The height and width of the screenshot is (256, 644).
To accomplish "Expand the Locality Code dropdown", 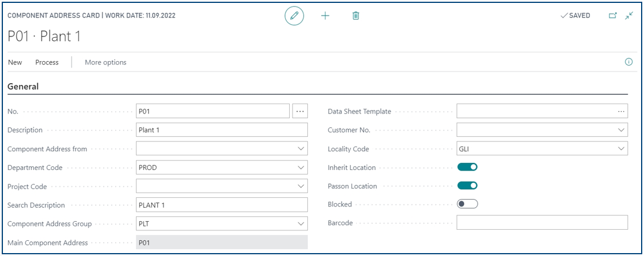I will coord(621,149).
